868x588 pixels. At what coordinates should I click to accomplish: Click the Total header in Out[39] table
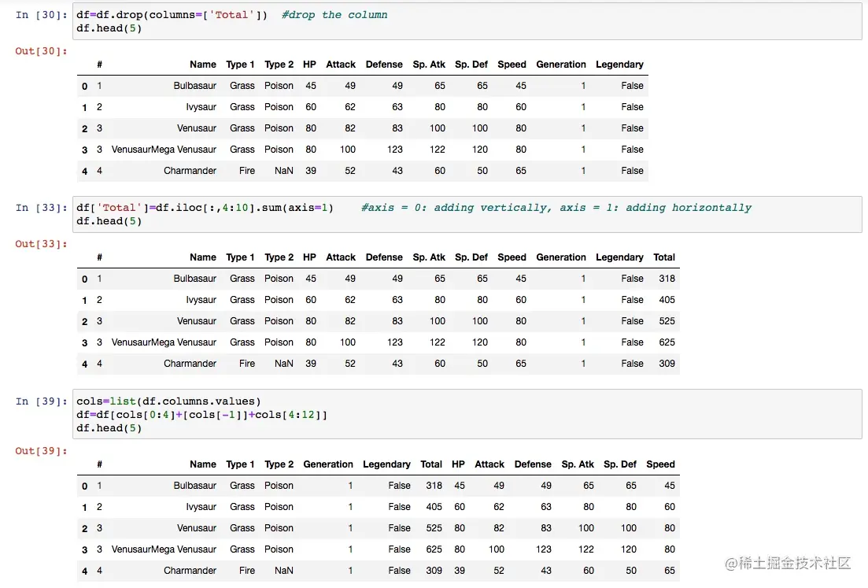pyautogui.click(x=430, y=464)
